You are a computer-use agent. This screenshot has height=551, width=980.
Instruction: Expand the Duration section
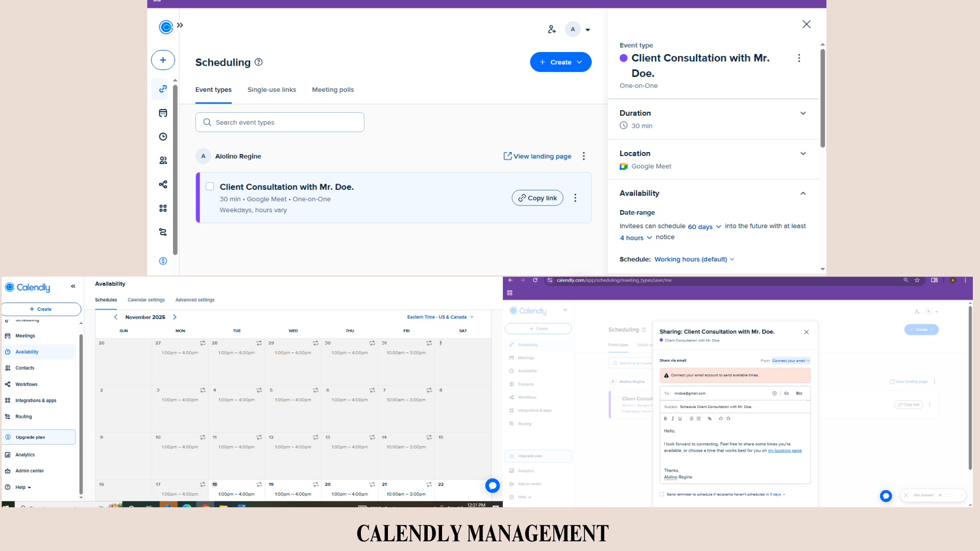tap(803, 113)
